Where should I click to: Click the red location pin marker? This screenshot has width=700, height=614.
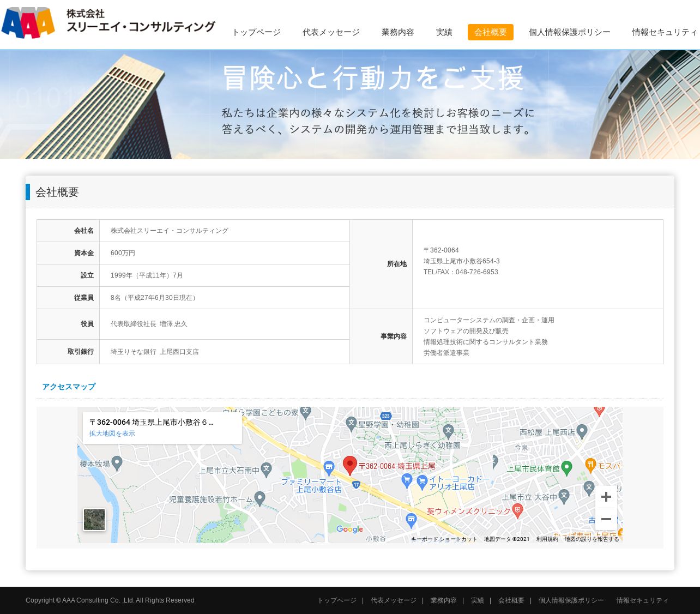pos(349,465)
